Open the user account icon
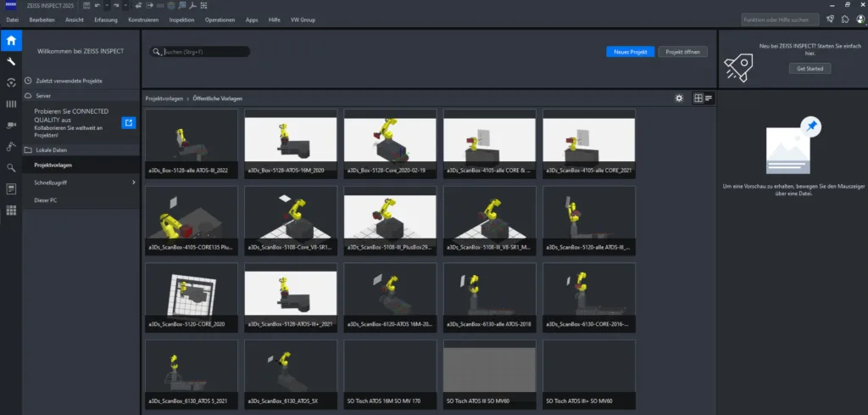 point(860,20)
